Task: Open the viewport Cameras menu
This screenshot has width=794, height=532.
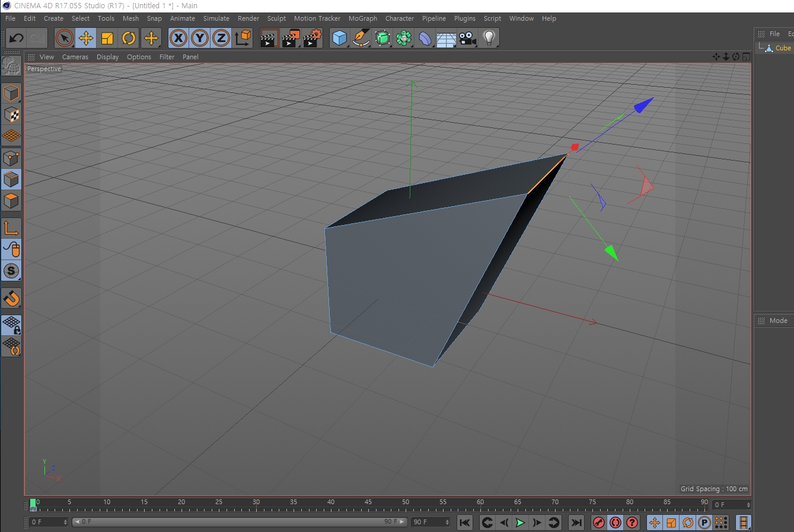Action: 75,57
